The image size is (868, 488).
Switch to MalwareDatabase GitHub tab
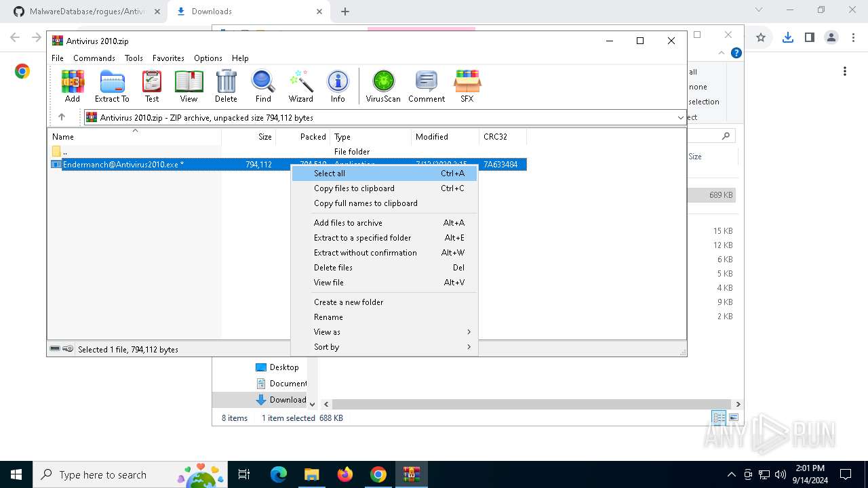pos(88,12)
